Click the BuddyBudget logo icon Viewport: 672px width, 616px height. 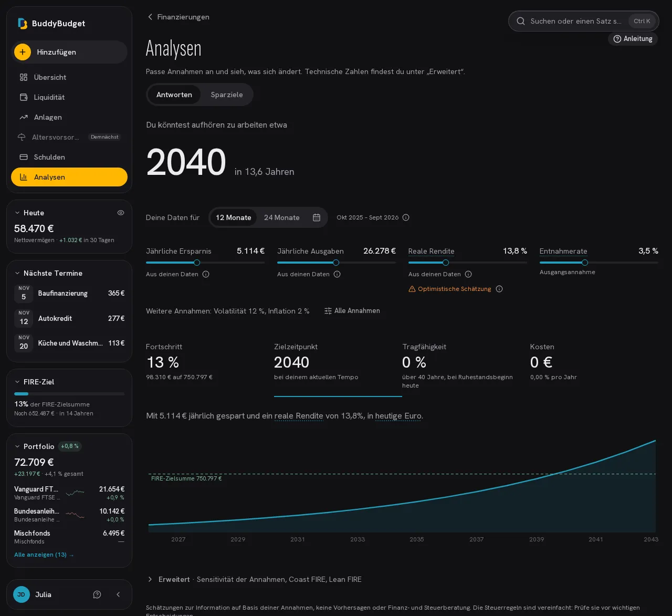[23, 24]
